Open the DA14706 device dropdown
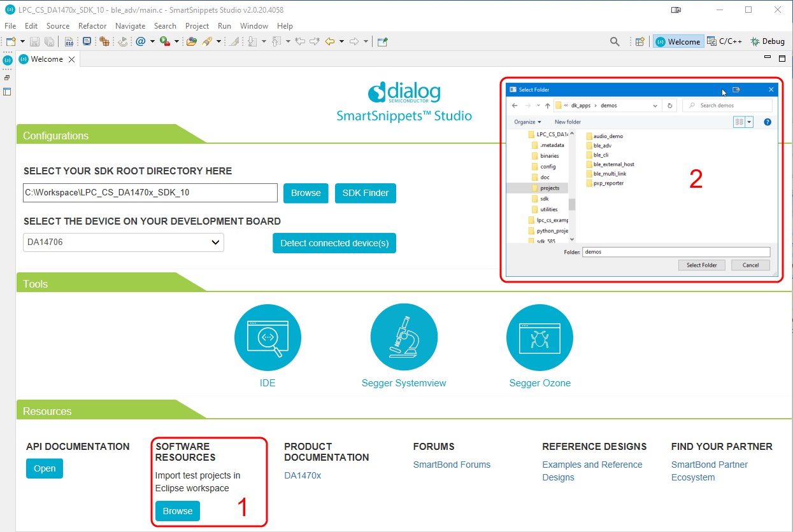This screenshot has width=793, height=532. (124, 242)
